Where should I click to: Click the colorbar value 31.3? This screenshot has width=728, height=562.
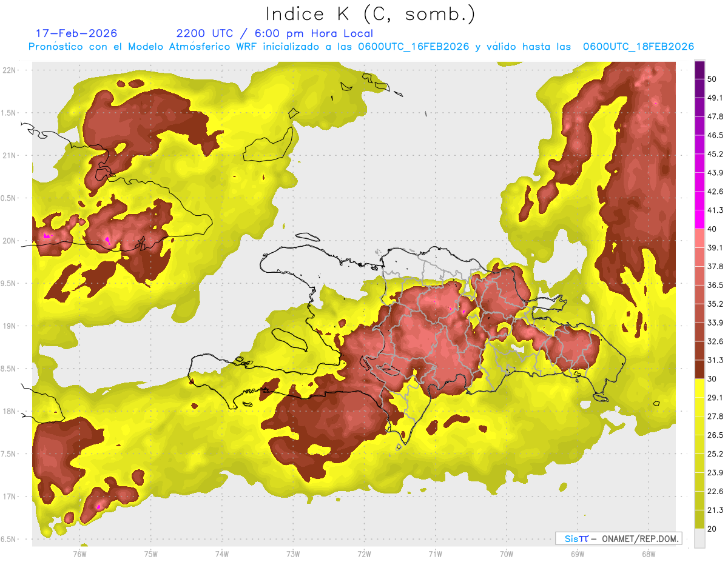715,360
